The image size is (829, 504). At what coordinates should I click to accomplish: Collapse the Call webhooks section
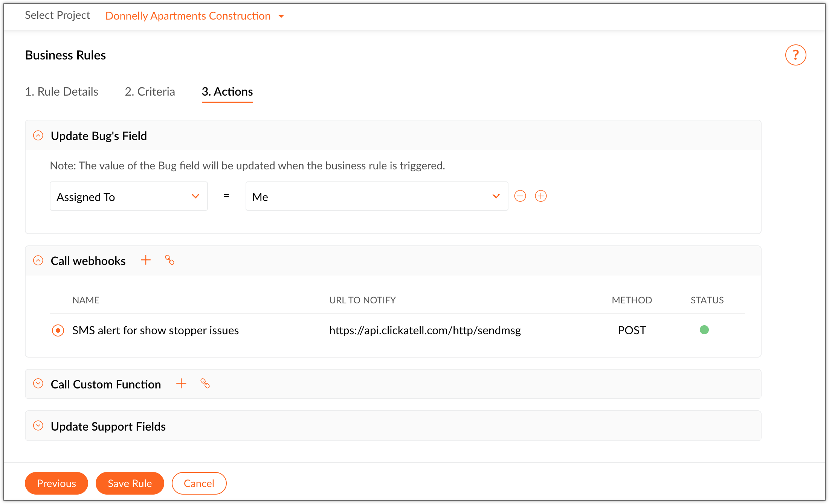pos(38,260)
